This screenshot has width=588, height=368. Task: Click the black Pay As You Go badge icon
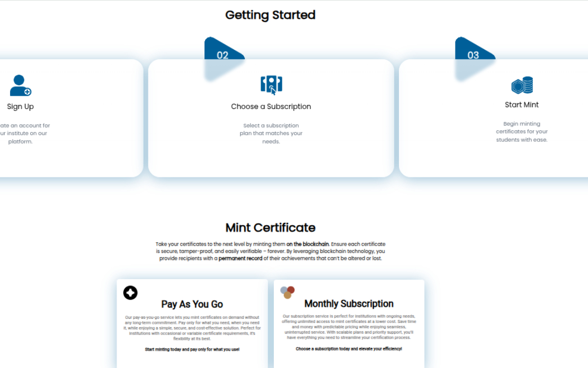[x=130, y=293]
